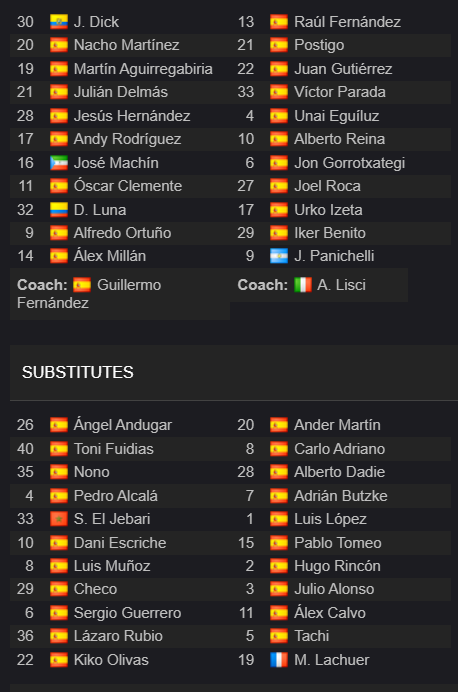The image size is (458, 692).
Task: Click the Argentina flag beside J. Panichelli
Action: (x=279, y=256)
